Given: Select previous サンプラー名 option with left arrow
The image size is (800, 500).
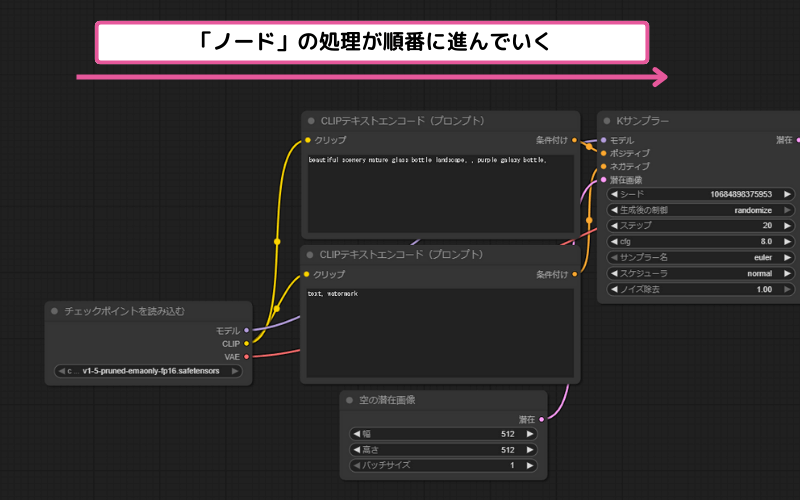Looking at the screenshot, I should [614, 258].
